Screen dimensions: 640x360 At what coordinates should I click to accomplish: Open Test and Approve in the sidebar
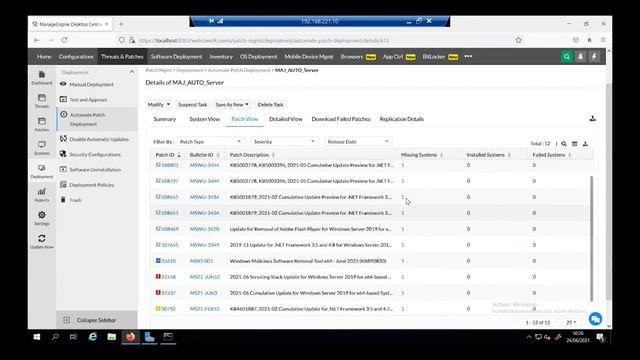[88, 100]
